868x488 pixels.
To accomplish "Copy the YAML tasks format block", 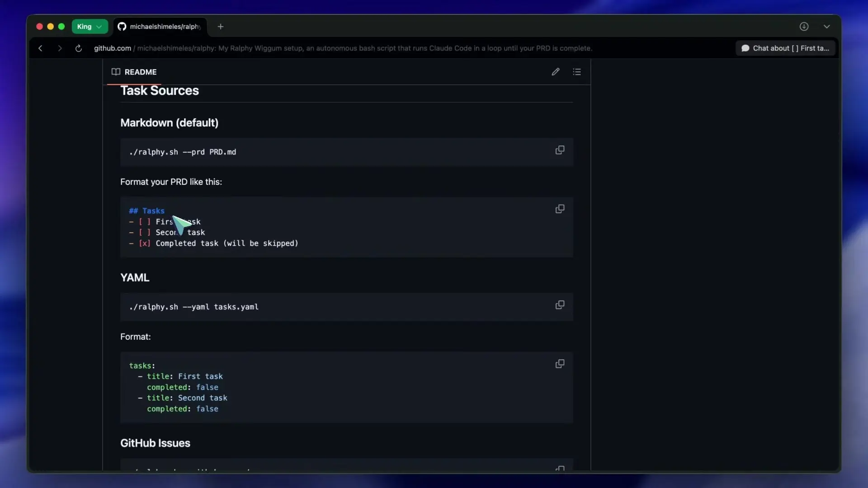I will click(x=560, y=364).
